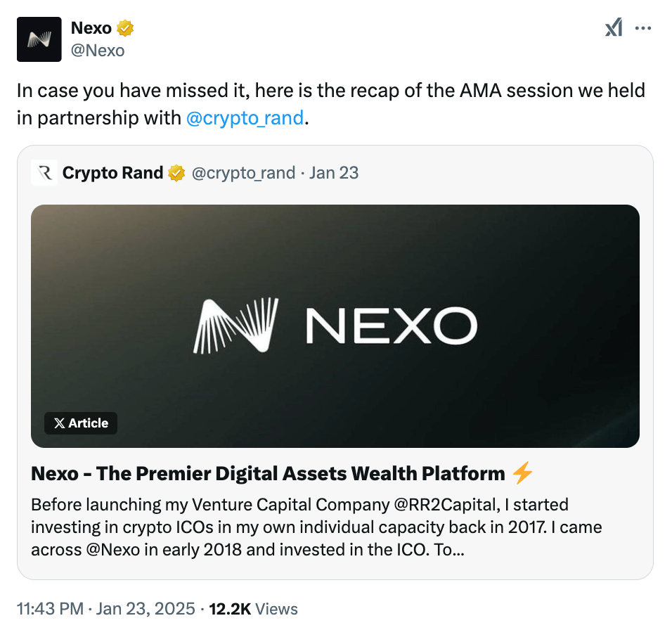
Task: Click the lightning bolt emoji in the headline
Action: click(x=521, y=473)
